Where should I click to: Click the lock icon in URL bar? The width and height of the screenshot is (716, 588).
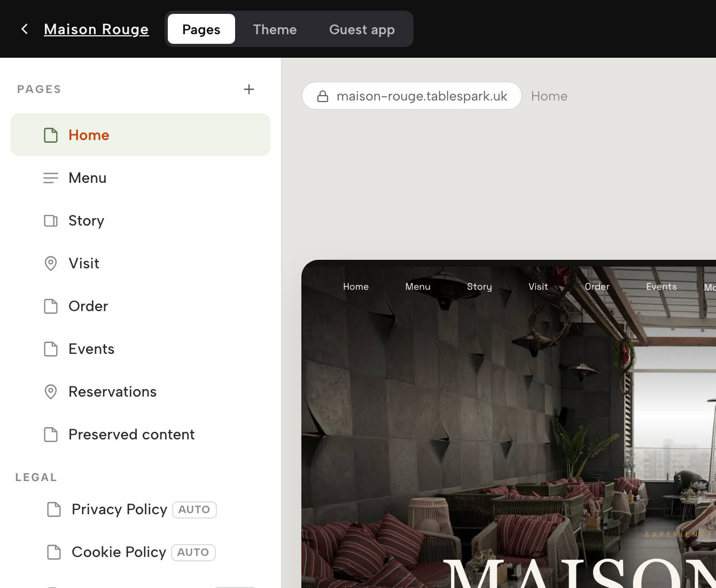tap(323, 96)
